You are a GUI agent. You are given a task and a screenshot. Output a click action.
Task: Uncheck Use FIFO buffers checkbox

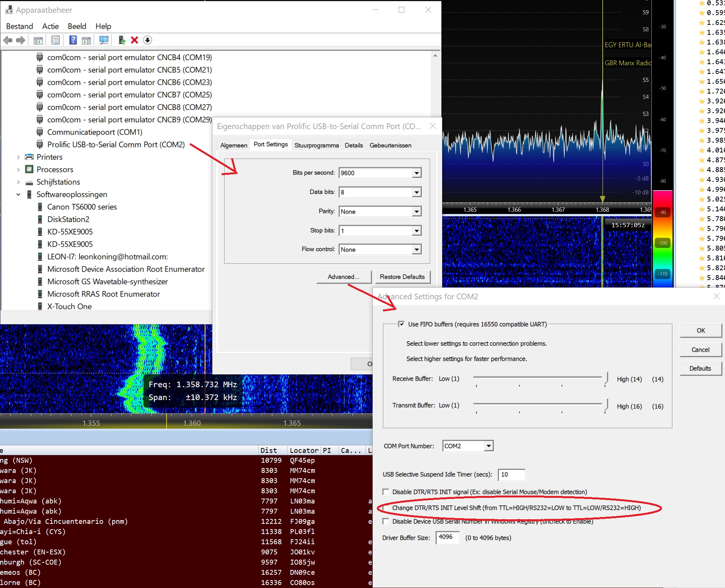pos(401,324)
